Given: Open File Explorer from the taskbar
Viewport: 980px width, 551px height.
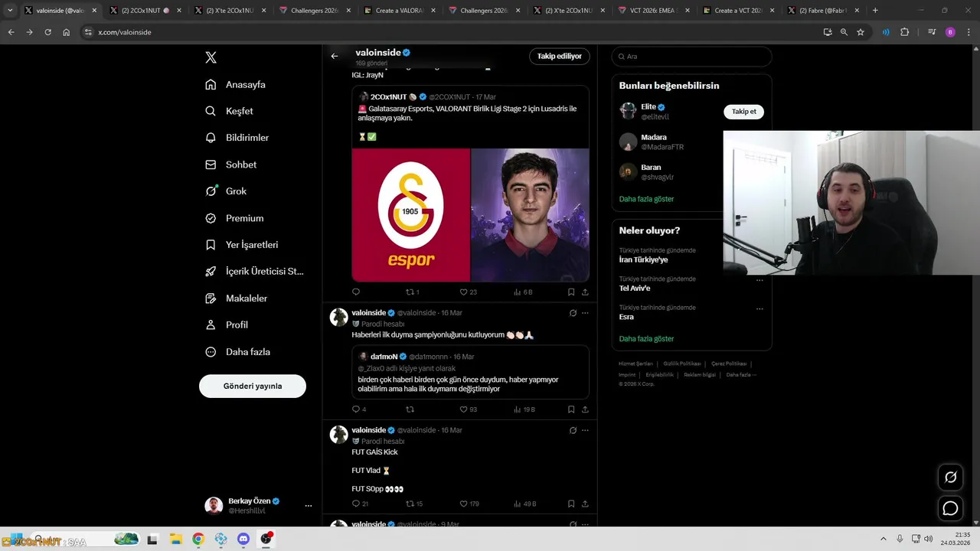Looking at the screenshot, I should coord(175,540).
